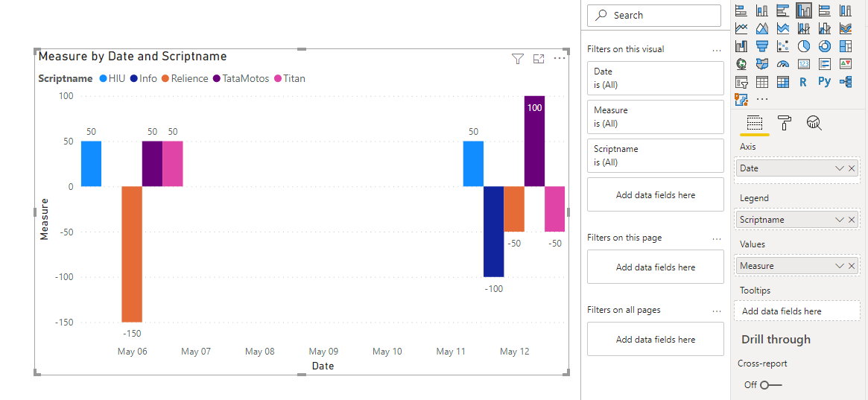
Task: Select the Stacked bar chart visual
Action: (742, 10)
